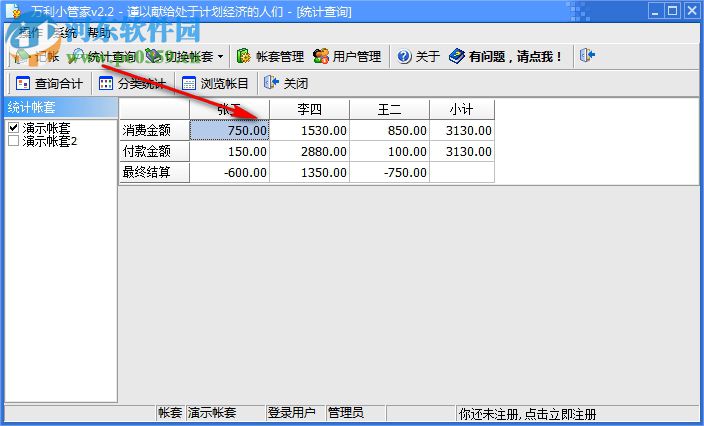Minimize the 万利小管家 window

655,11
